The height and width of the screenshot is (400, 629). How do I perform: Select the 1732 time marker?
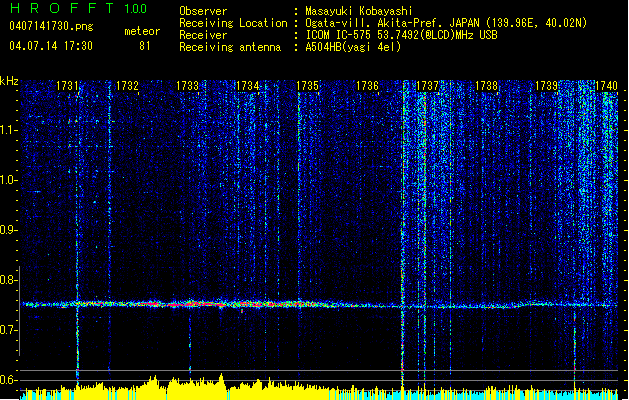pyautogui.click(x=127, y=86)
